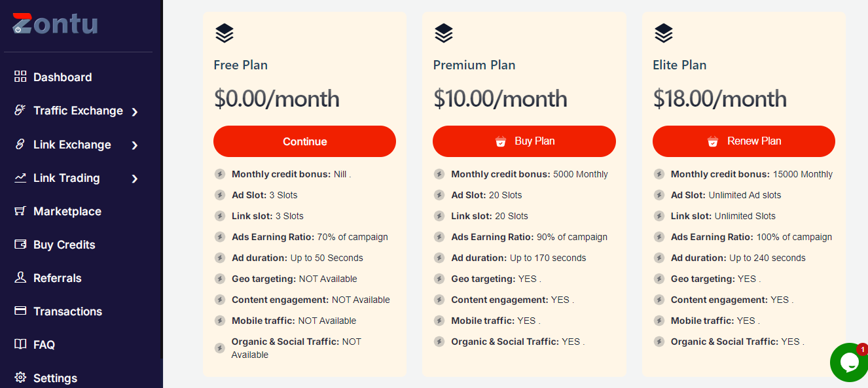Click the Dashboard grid icon
The width and height of the screenshot is (868, 388).
pos(20,77)
